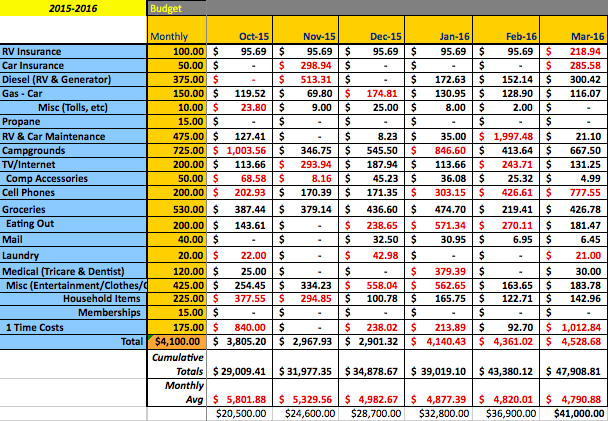Click the Cell Phones row label
The image size is (608, 421).
(73, 193)
